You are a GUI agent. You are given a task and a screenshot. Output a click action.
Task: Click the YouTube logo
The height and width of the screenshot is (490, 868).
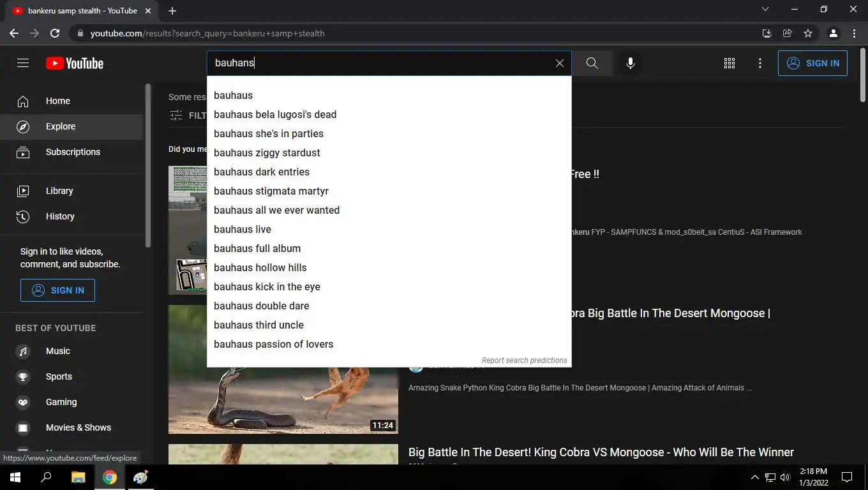(75, 63)
